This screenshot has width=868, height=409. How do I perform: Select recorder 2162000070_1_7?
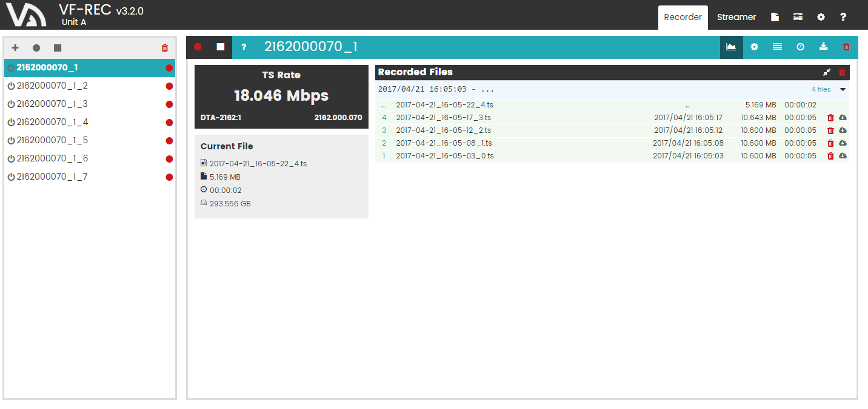coord(90,177)
